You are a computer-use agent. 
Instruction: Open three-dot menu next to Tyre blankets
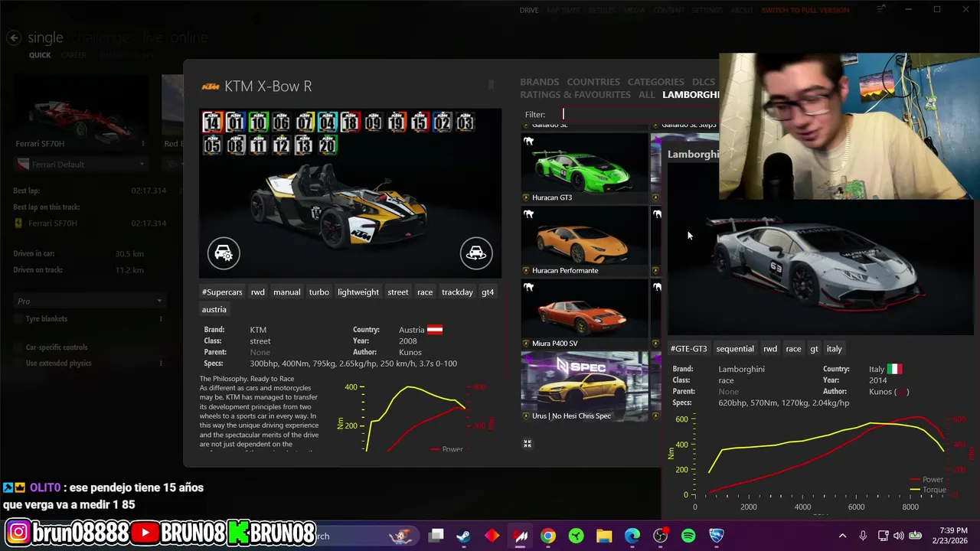tap(161, 319)
